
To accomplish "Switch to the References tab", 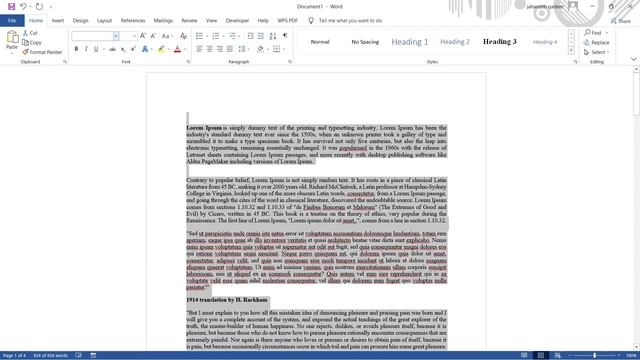I will pyautogui.click(x=133, y=20).
